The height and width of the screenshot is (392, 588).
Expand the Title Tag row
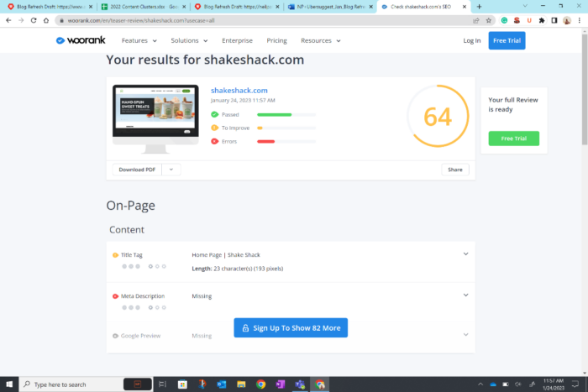click(465, 254)
